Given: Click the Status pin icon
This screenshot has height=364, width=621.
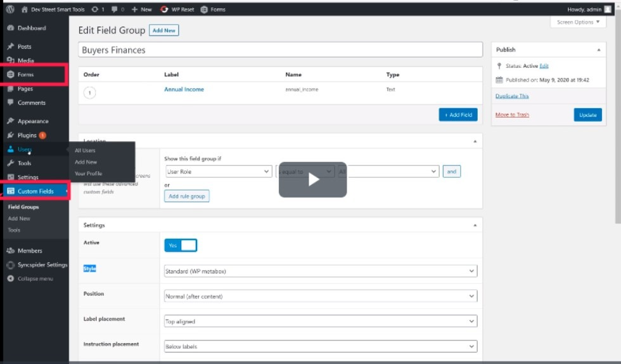Looking at the screenshot, I should [499, 66].
